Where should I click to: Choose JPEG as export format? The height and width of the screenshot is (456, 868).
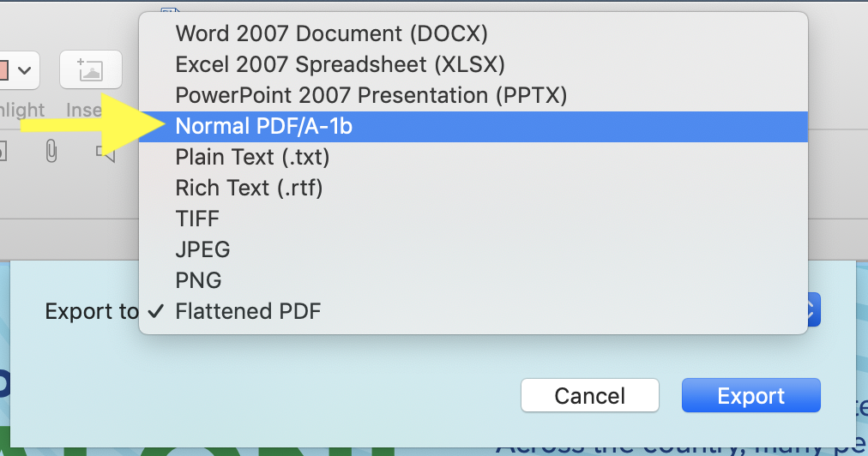pos(202,249)
